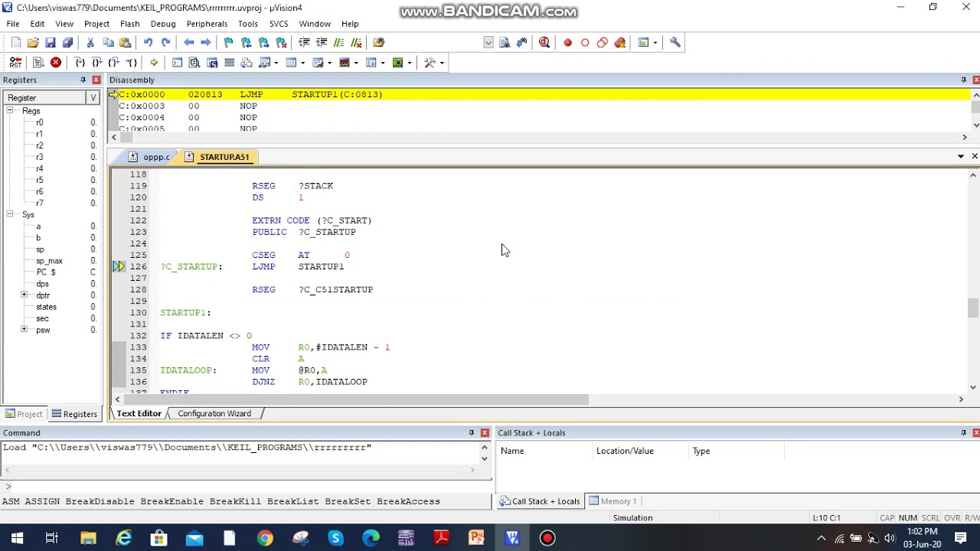Viewport: 980px width, 551px height.
Task: Click the Undo toolbar icon
Action: (148, 43)
